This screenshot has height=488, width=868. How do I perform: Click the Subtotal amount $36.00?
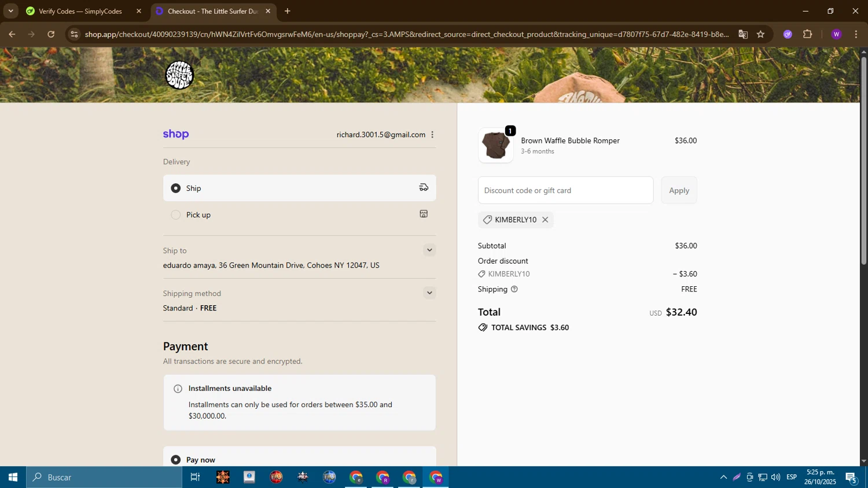[686, 246]
